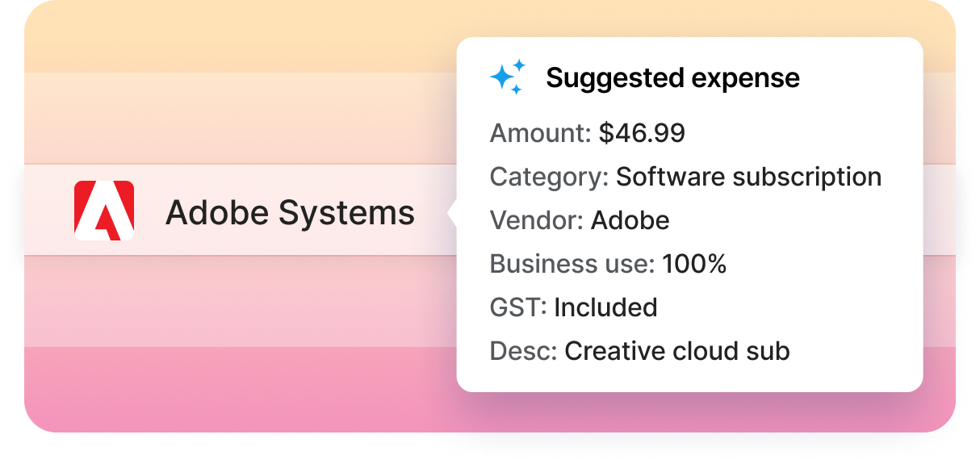The height and width of the screenshot is (468, 980).
Task: Click the Adobe logo icon
Action: 103,213
